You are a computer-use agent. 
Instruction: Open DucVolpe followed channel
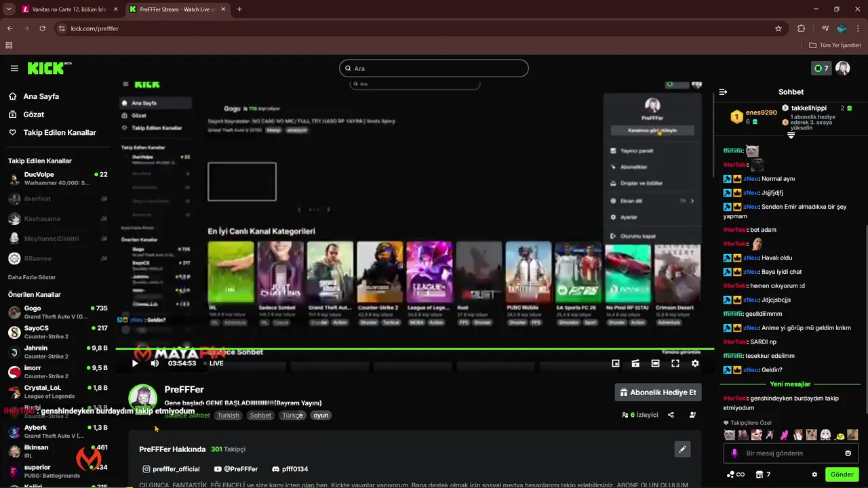58,178
